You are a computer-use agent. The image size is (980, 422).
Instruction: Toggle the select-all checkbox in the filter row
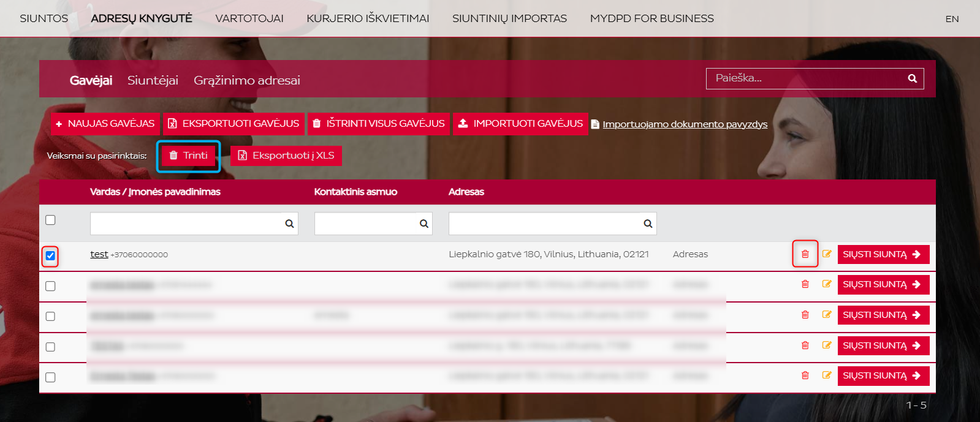pos(50,220)
